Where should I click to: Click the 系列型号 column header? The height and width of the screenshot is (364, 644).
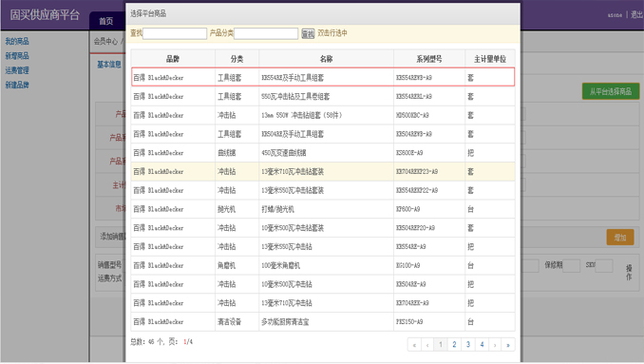tap(429, 59)
